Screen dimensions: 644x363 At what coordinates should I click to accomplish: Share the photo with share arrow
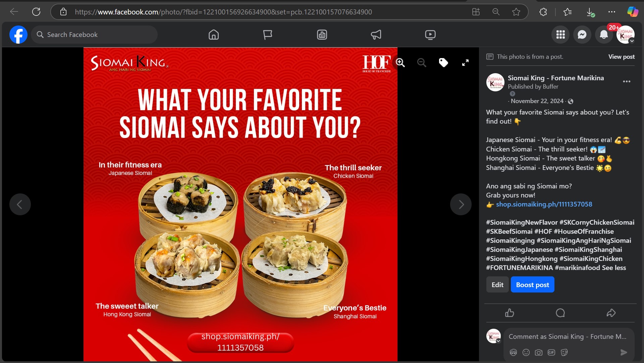tap(611, 313)
